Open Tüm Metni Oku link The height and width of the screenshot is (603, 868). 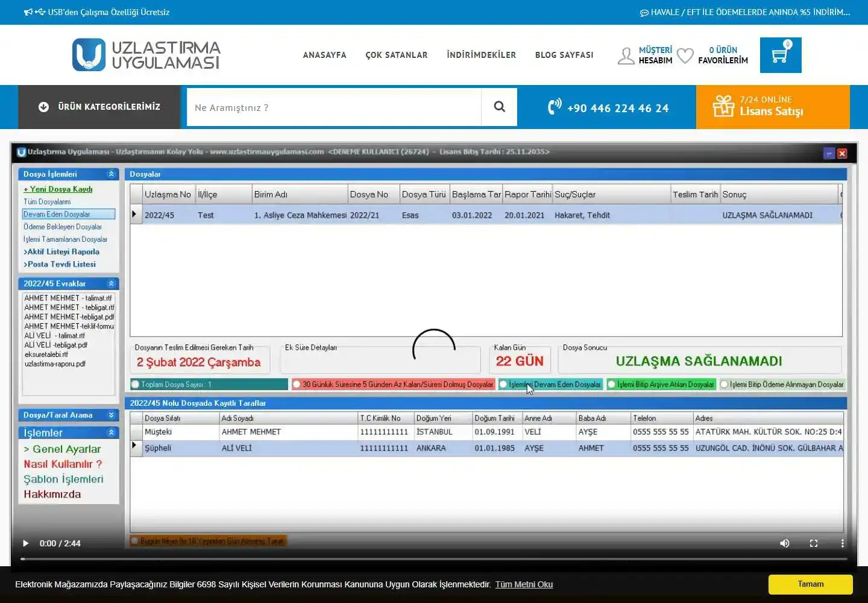[x=524, y=584]
